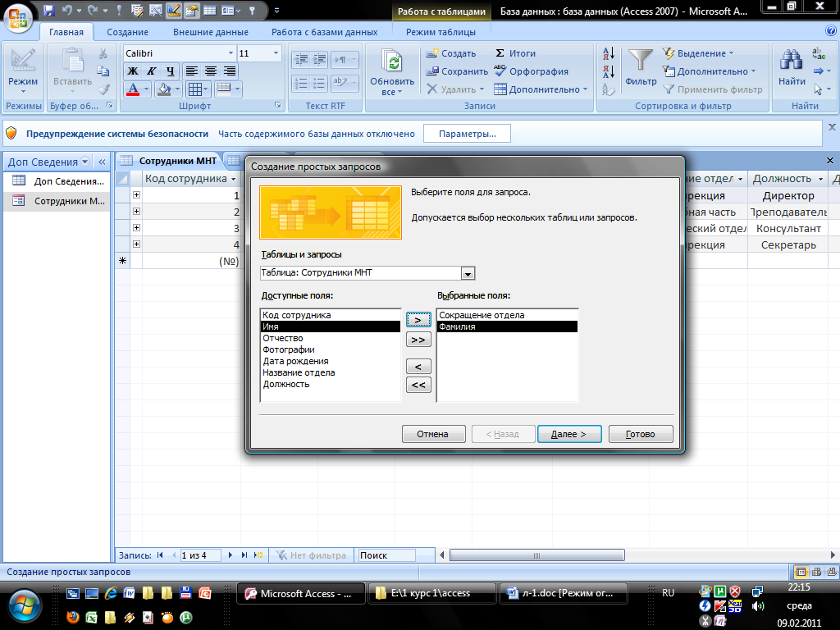Open font name Calibri dropdown
The width and height of the screenshot is (840, 630).
tap(231, 53)
